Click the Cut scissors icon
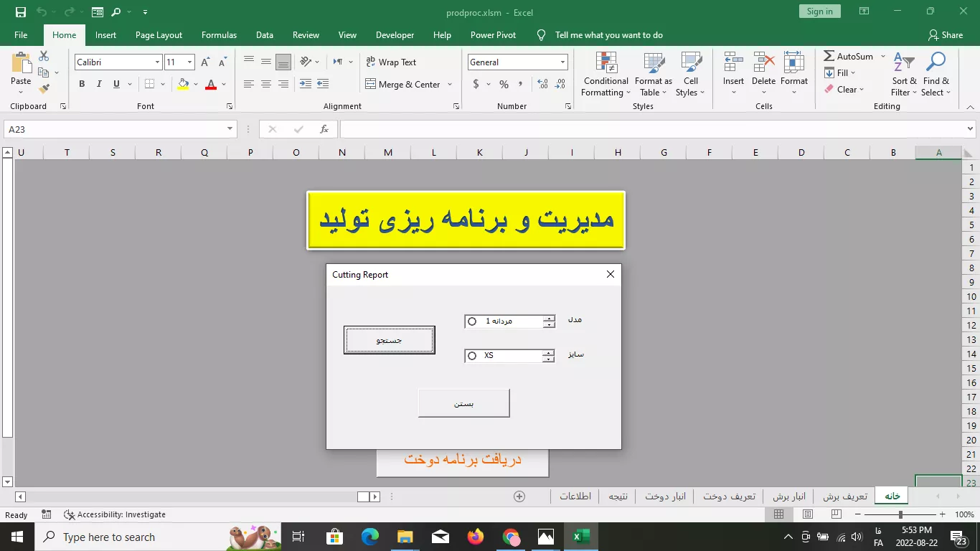Viewport: 980px width, 551px height. pyautogui.click(x=44, y=56)
